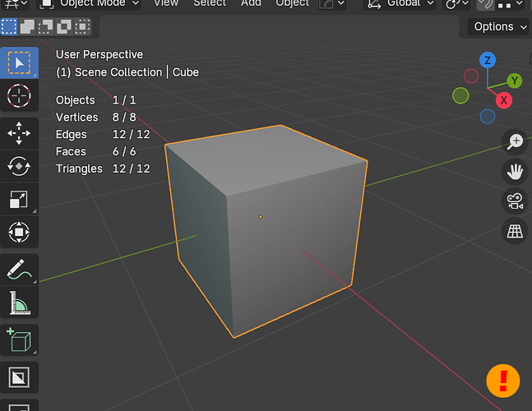Select the Measure ruler tool
The height and width of the screenshot is (411, 532).
point(19,302)
